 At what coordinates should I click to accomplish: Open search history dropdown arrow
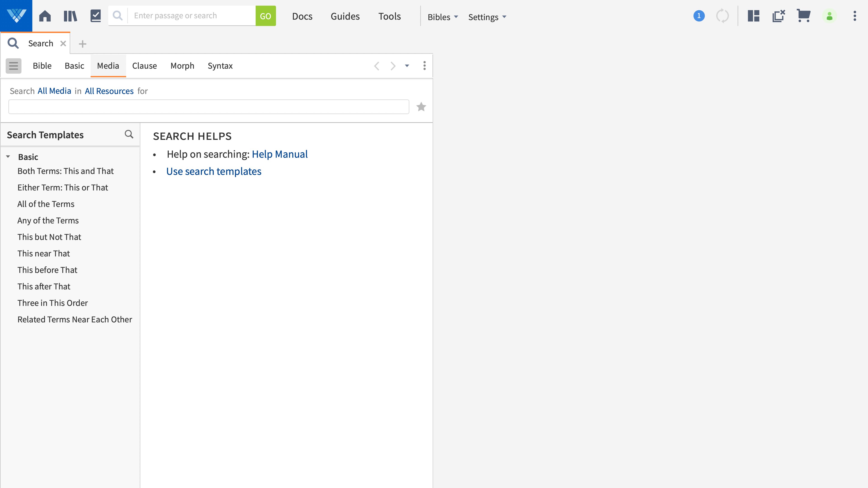(x=407, y=66)
